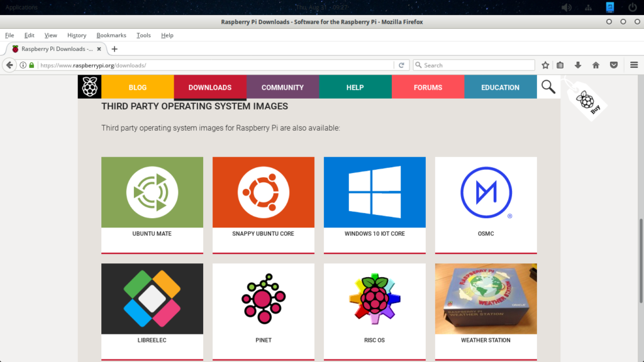Select the Raspberry Pi Downloads browser tab
The image size is (644, 362).
(x=57, y=49)
